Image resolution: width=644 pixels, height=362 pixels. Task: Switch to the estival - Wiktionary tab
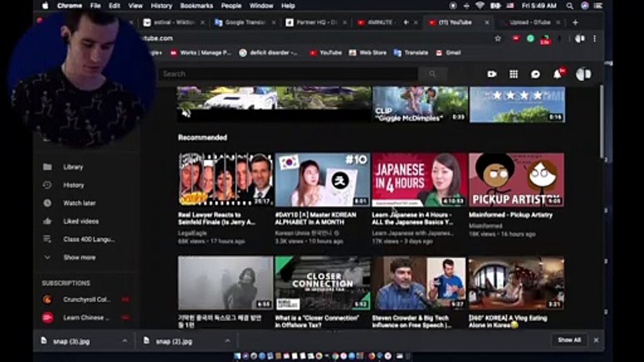[175, 23]
